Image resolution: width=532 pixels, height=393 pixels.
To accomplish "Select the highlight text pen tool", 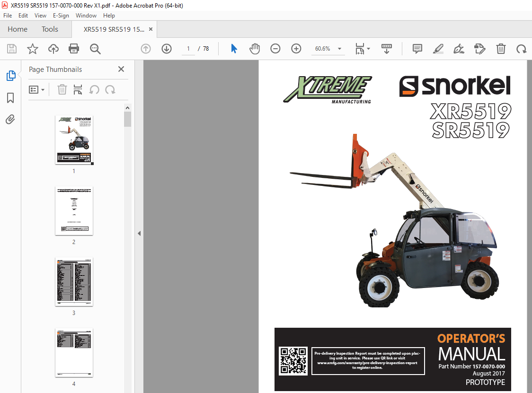I will pos(438,49).
